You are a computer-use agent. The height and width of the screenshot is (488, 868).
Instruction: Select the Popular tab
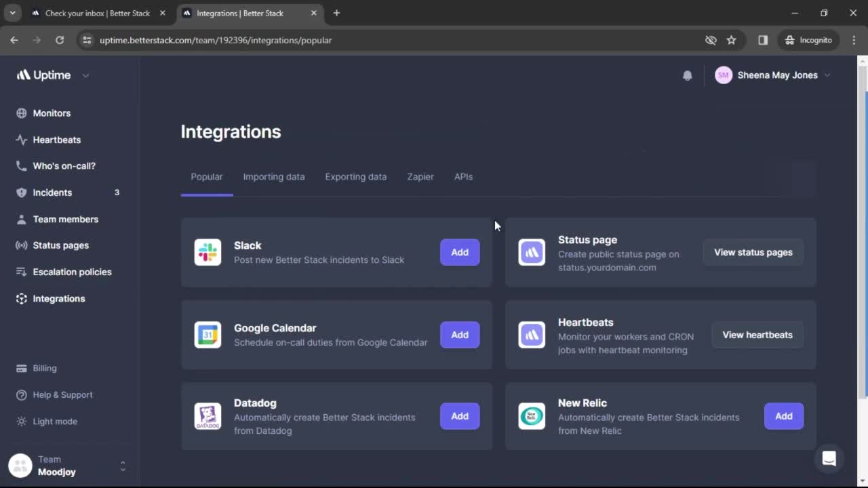click(207, 177)
